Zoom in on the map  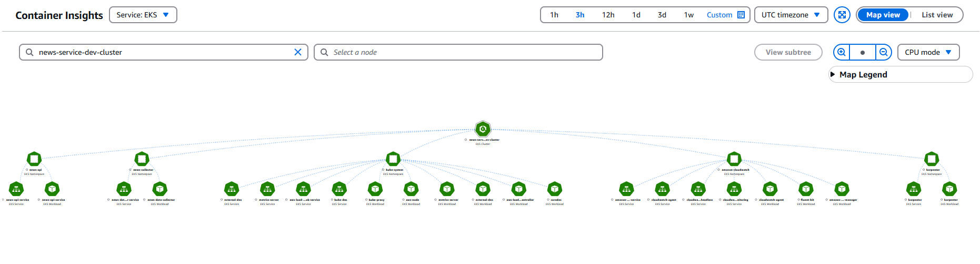pos(842,52)
